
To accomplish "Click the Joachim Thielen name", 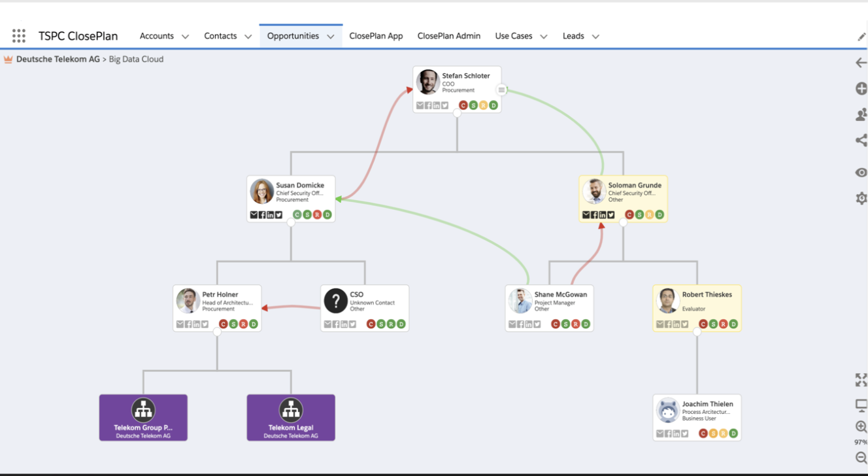I will coord(708,404).
